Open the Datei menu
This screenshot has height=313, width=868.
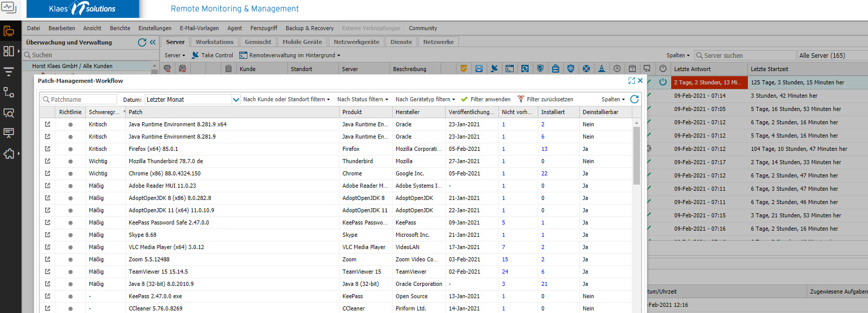click(33, 28)
